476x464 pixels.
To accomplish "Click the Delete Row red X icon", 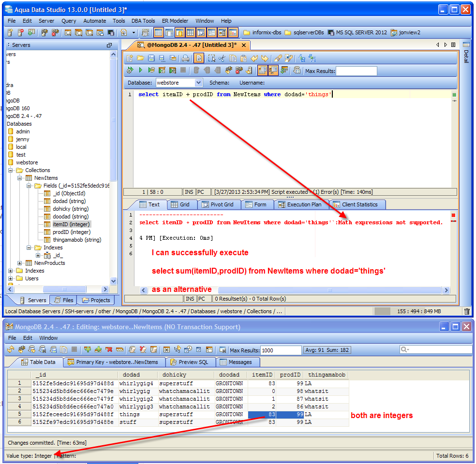I will (109, 349).
